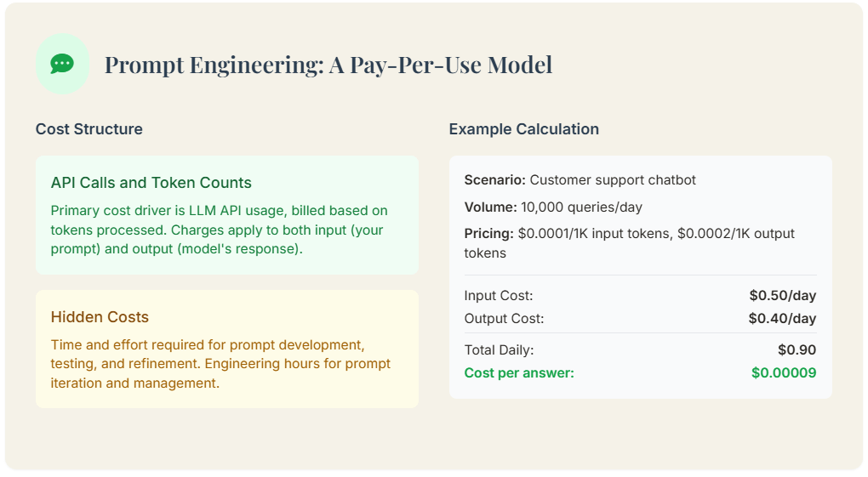Viewport: 868px width, 477px height.
Task: Select the 'Example Calculation' heading
Action: (x=523, y=129)
